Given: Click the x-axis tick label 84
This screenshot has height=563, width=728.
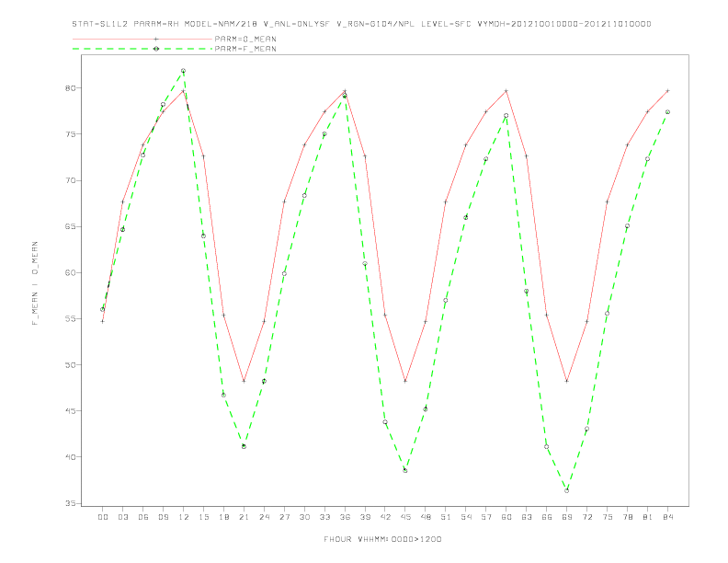Looking at the screenshot, I should point(667,517).
